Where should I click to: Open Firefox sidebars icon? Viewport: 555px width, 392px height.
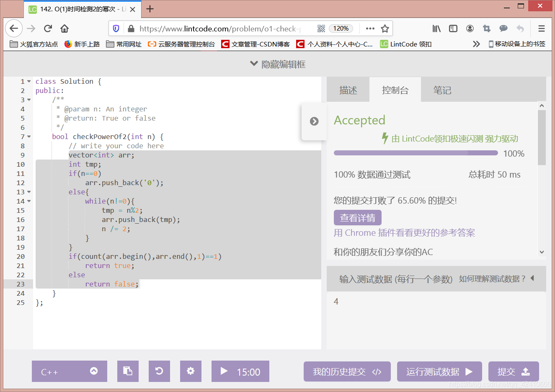tap(453, 28)
